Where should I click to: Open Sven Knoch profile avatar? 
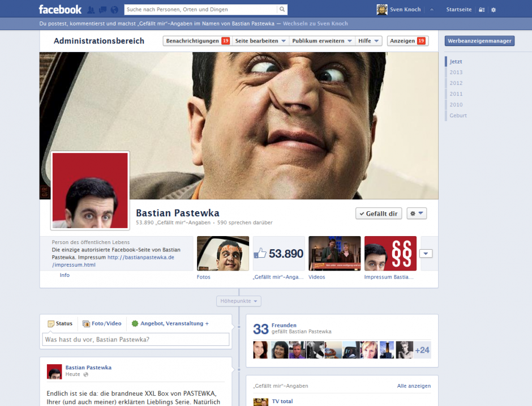[x=382, y=10]
